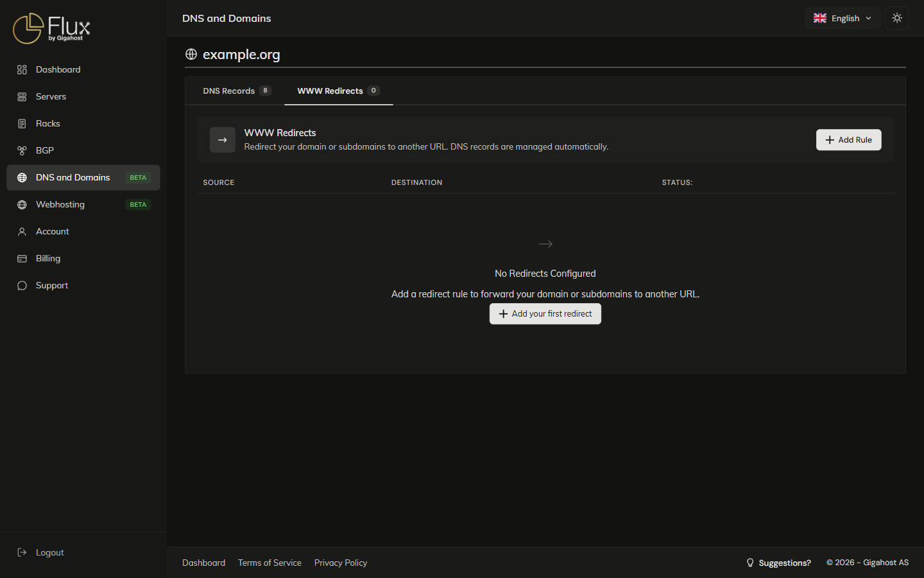The height and width of the screenshot is (578, 924).
Task: Click Add your first redirect button
Action: (545, 314)
